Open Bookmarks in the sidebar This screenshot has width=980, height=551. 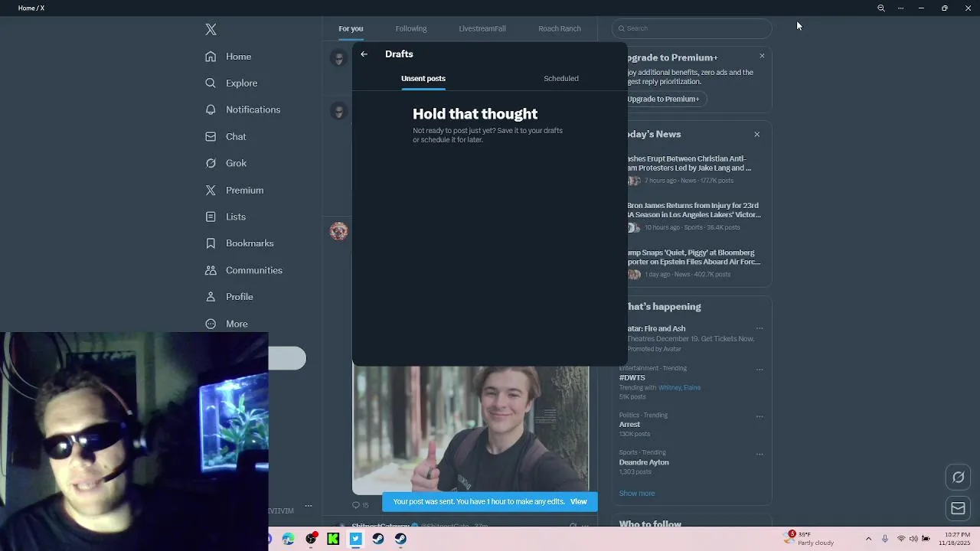tap(239, 243)
